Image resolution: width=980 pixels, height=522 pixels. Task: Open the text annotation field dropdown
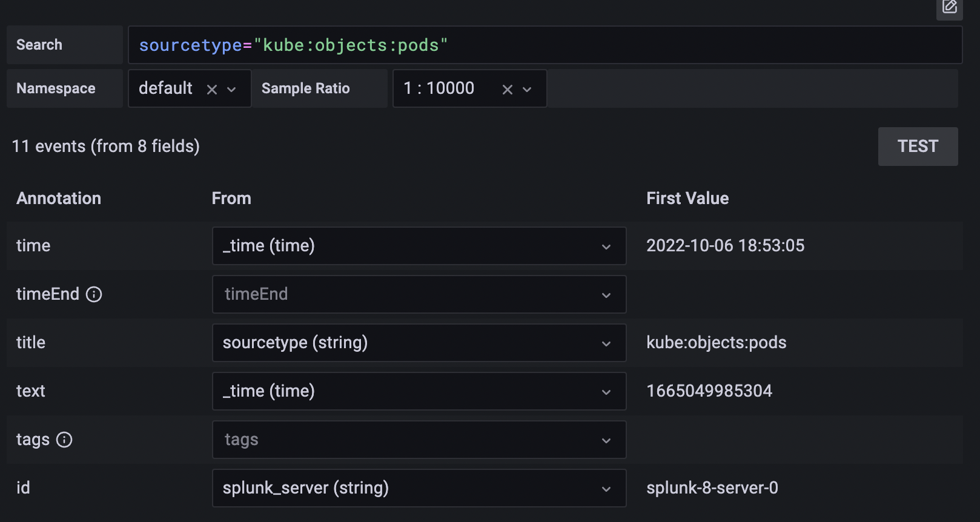(x=419, y=391)
